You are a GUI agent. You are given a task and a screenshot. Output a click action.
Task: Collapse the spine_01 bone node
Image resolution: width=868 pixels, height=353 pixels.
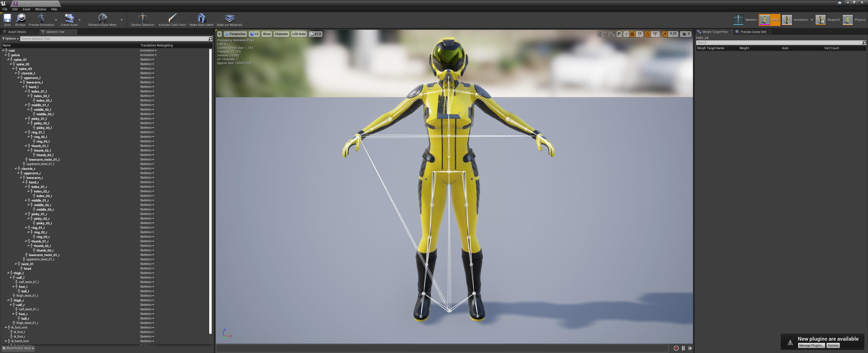[x=8, y=60]
